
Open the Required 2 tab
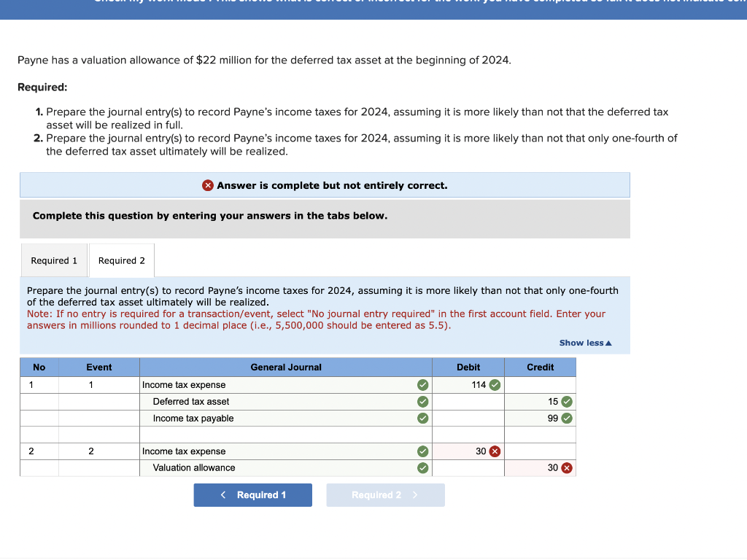click(122, 260)
